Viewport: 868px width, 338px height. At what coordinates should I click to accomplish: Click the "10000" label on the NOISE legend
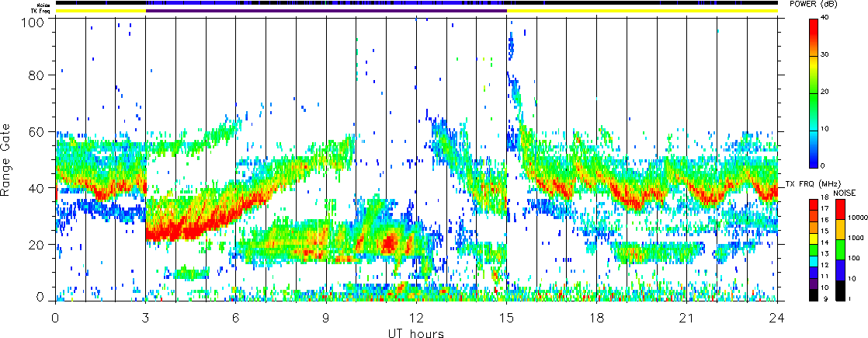tap(856, 218)
